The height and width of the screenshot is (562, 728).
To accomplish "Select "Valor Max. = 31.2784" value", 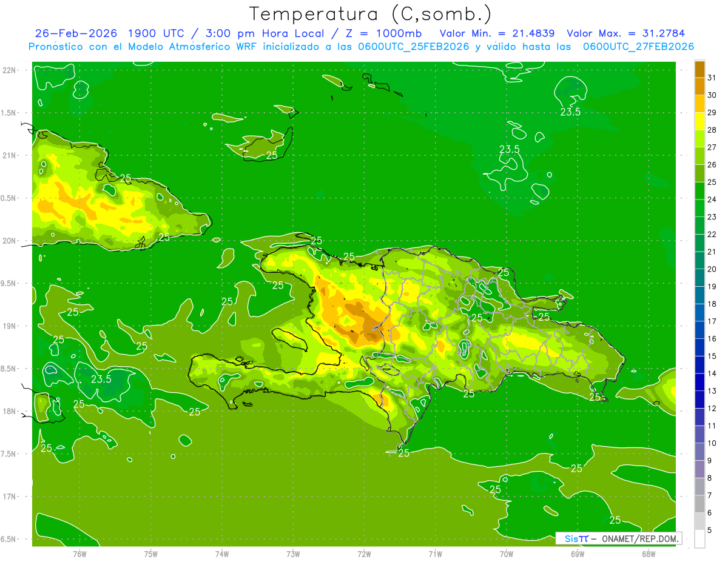I will click(625, 33).
